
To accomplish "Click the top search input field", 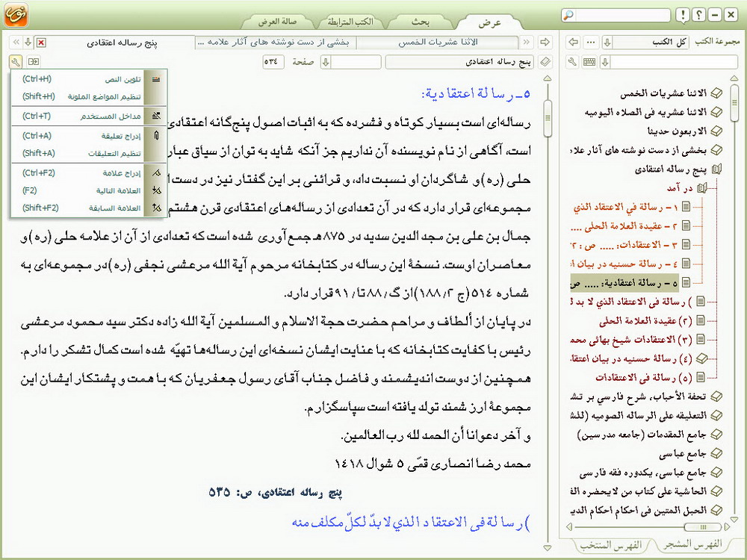I will pos(622,15).
